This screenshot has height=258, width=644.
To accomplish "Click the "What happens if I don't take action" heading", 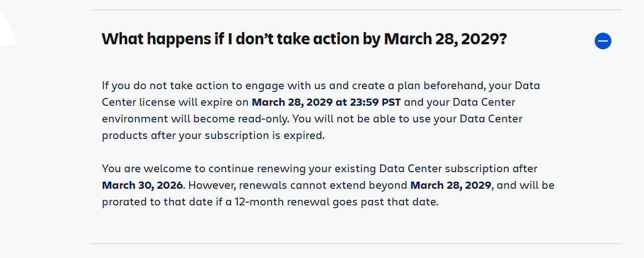I will (x=304, y=39).
